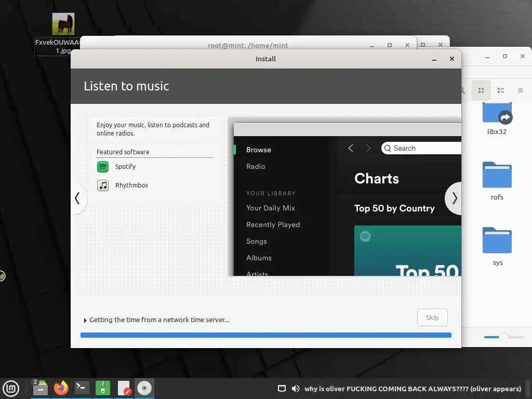Screen dimensions: 532x399
Task: Open the file manager taskbar icon
Action: tap(40, 388)
